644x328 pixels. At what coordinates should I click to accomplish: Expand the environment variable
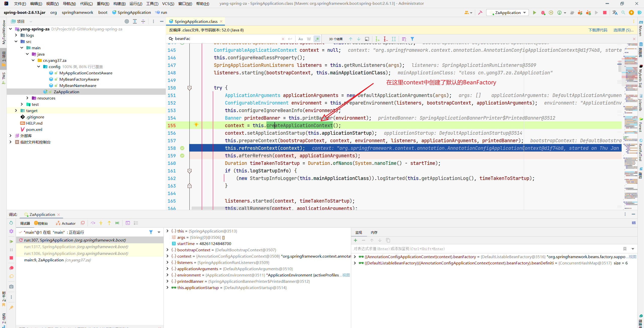click(x=168, y=275)
